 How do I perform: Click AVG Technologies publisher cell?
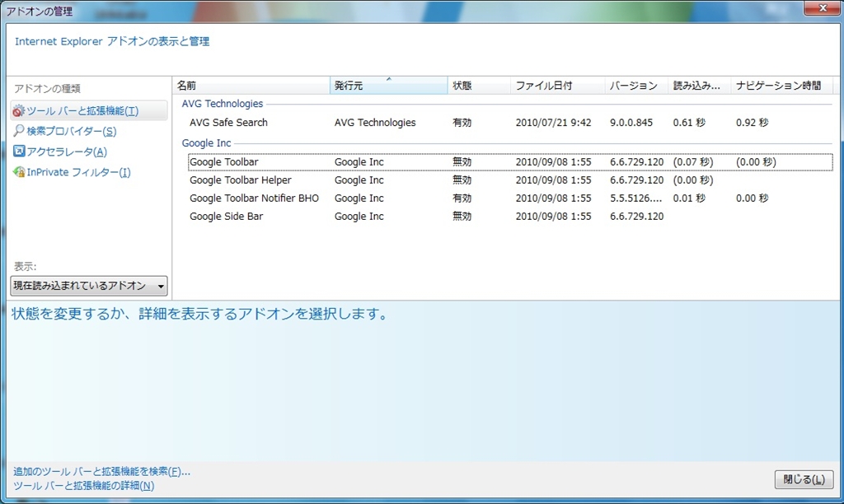tap(375, 123)
